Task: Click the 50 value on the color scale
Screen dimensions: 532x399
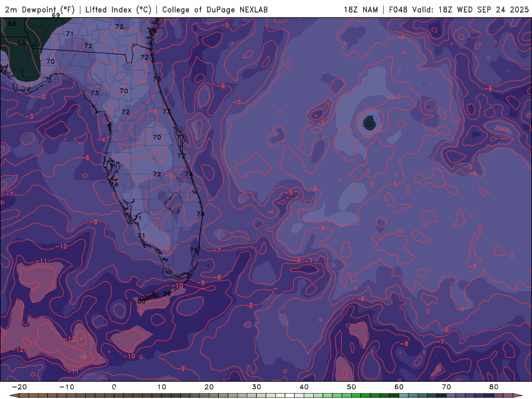Action: point(352,387)
